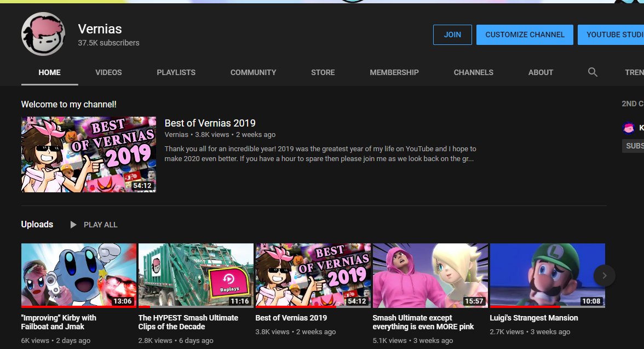Image resolution: width=644 pixels, height=349 pixels.
Task: Click Best of Vernias 2019 title in Uploads
Action: point(291,318)
